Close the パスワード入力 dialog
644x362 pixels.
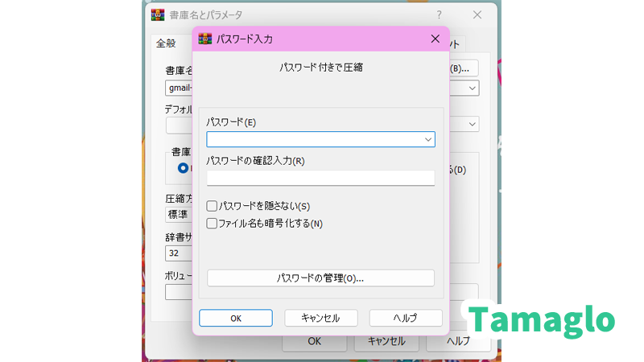435,39
